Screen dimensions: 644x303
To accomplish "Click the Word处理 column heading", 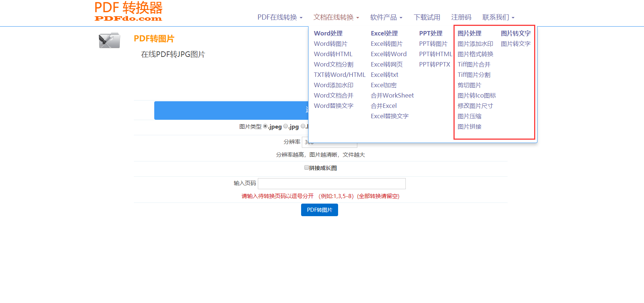I will click(328, 33).
